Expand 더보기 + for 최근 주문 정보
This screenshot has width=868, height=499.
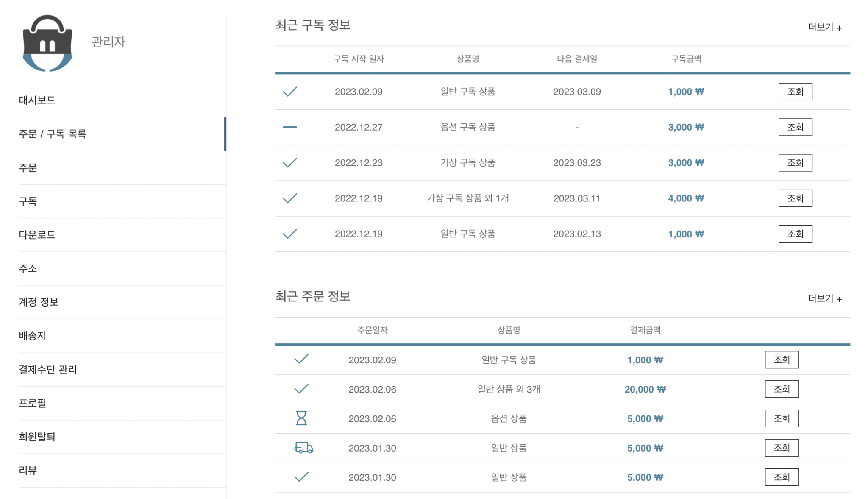coord(824,299)
